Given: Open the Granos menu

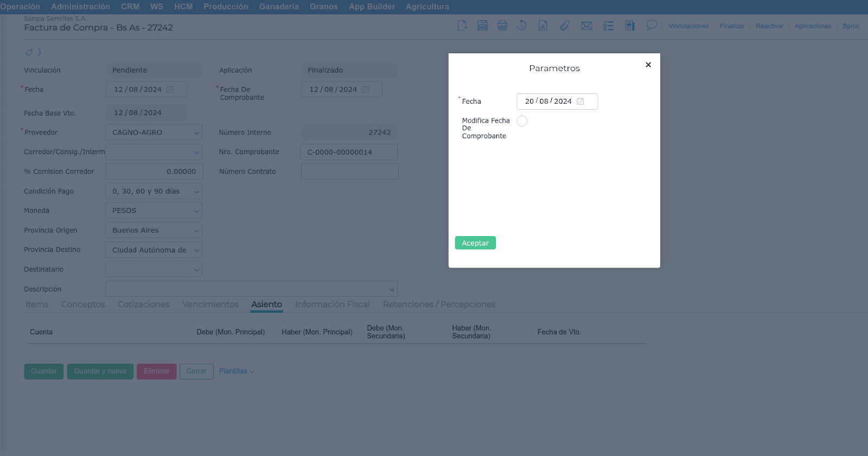Looking at the screenshot, I should coord(323,7).
